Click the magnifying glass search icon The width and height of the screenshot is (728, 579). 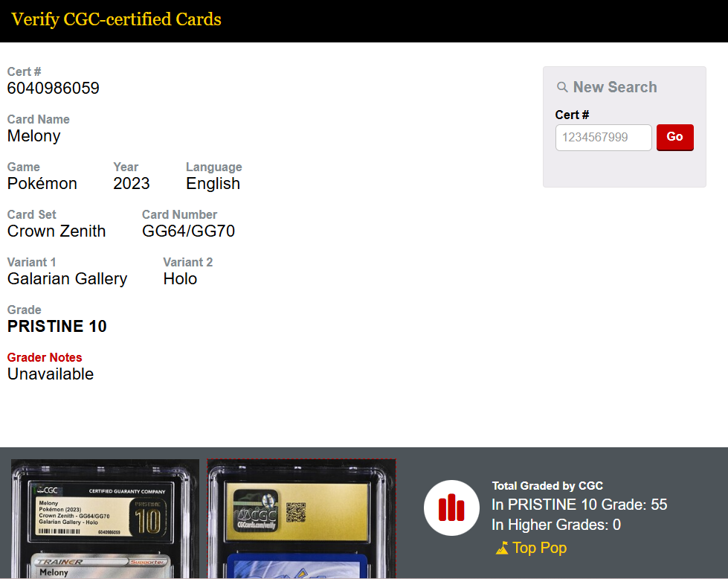(562, 87)
